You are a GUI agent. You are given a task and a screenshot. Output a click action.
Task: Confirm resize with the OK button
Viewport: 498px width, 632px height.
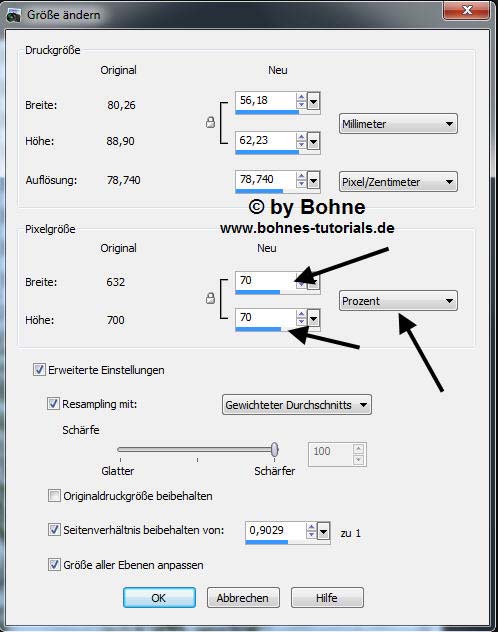pos(159,597)
